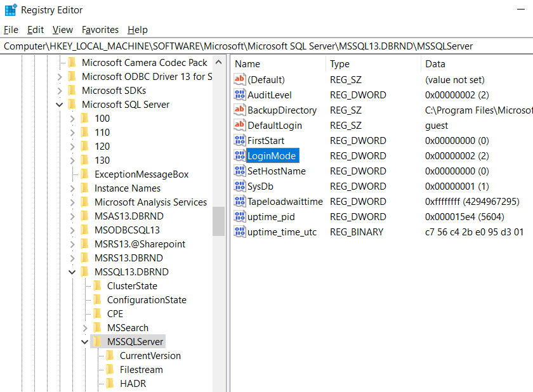The width and height of the screenshot is (533, 392).
Task: Click the string icon beside DefaultLogin
Action: (240, 126)
